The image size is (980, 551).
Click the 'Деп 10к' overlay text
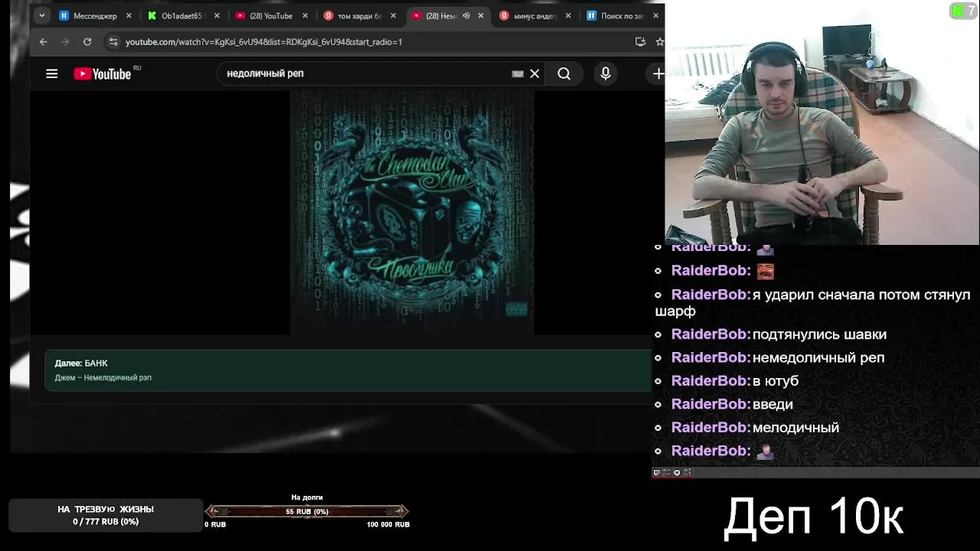coord(814,517)
